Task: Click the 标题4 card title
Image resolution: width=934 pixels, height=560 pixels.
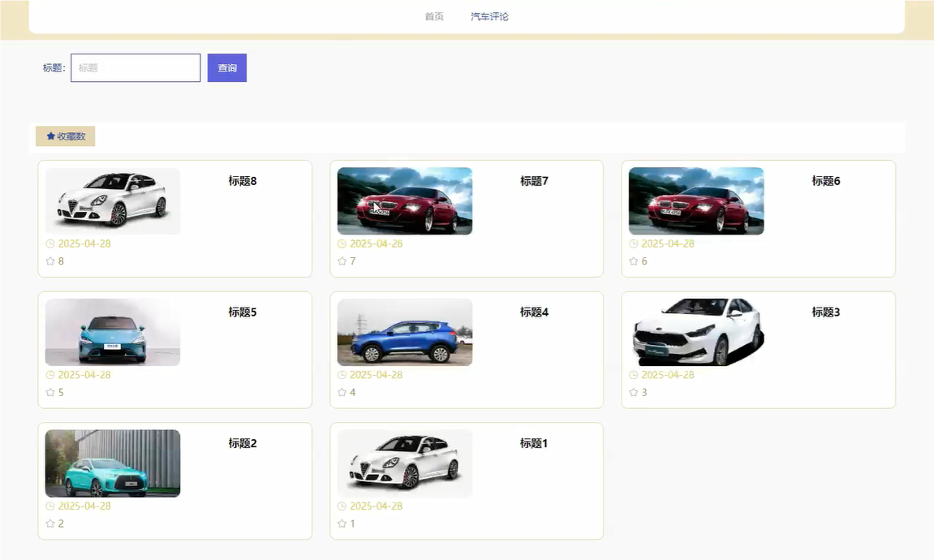Action: [x=534, y=312]
